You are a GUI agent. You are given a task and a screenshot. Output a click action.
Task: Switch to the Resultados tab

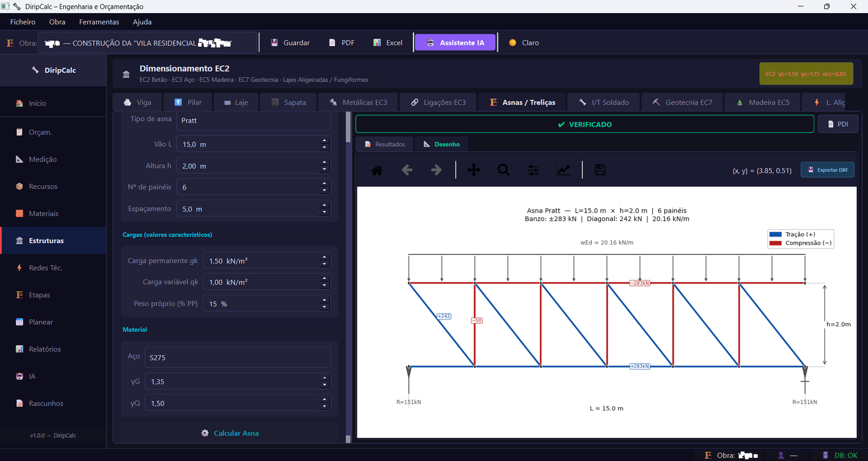[385, 144]
